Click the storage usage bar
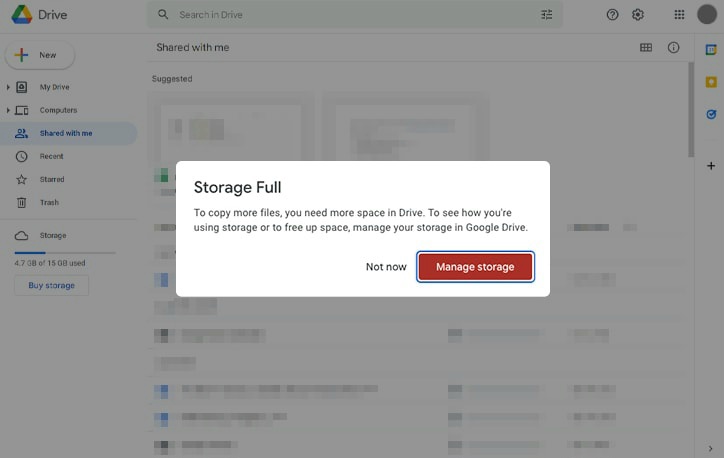Screen dimensions: 724x458 click(64, 252)
